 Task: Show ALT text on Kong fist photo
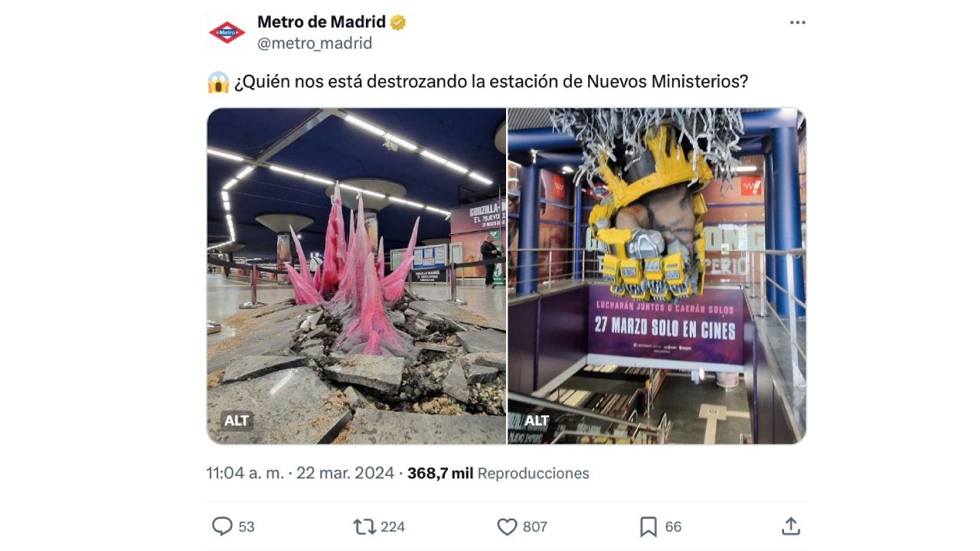tap(537, 421)
